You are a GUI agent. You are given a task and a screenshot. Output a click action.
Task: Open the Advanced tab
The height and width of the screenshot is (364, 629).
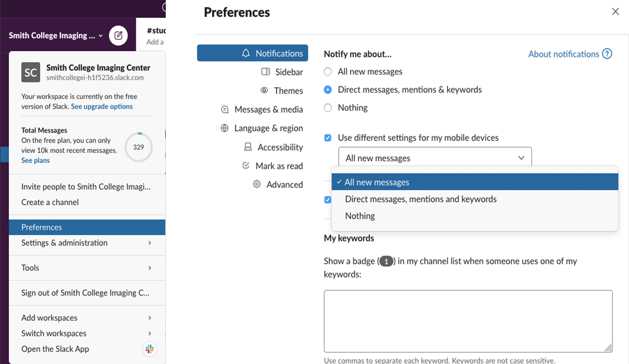[278, 184]
